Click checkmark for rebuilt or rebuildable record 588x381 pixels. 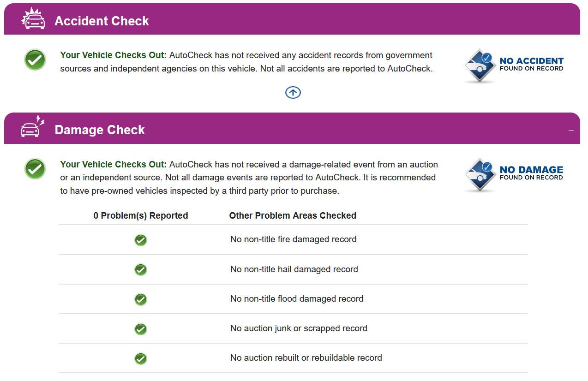141,358
